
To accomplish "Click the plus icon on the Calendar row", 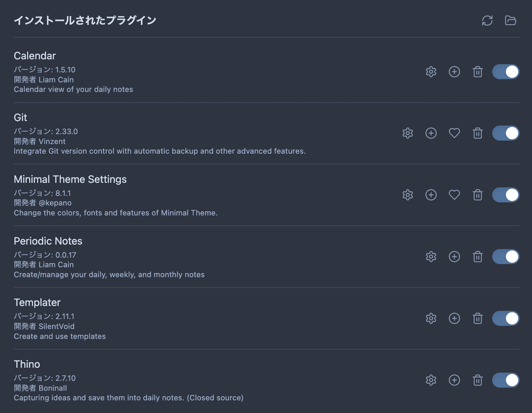I will (454, 71).
